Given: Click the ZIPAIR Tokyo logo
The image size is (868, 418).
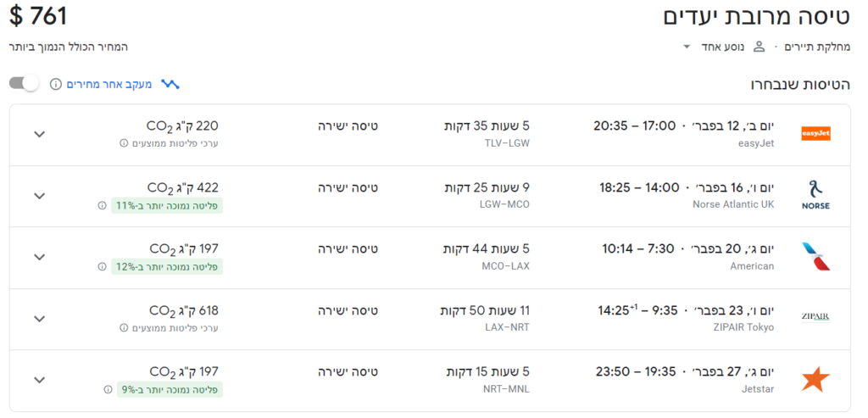Looking at the screenshot, I should pyautogui.click(x=815, y=317).
